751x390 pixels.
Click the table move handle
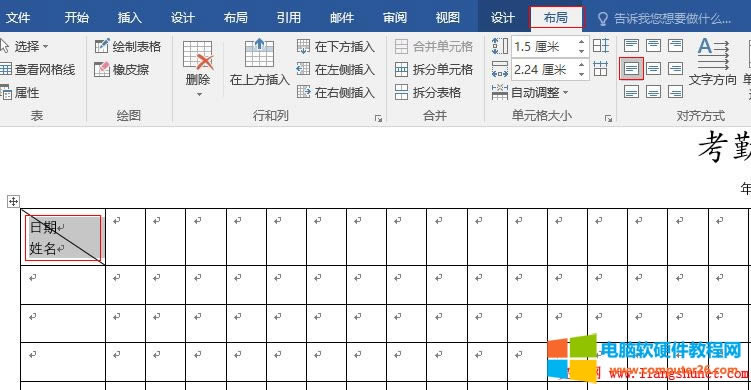(13, 202)
